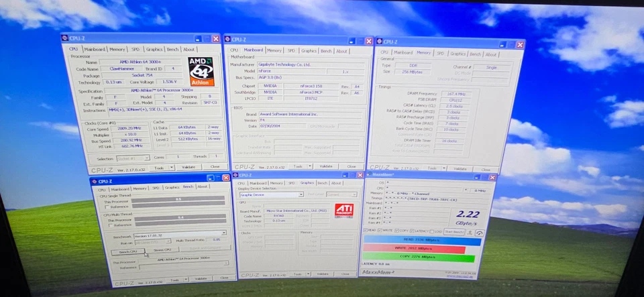The height and width of the screenshot is (297, 644).
Task: Minimize the CPU-Z CPU tab window
Action: pyautogui.click(x=198, y=39)
